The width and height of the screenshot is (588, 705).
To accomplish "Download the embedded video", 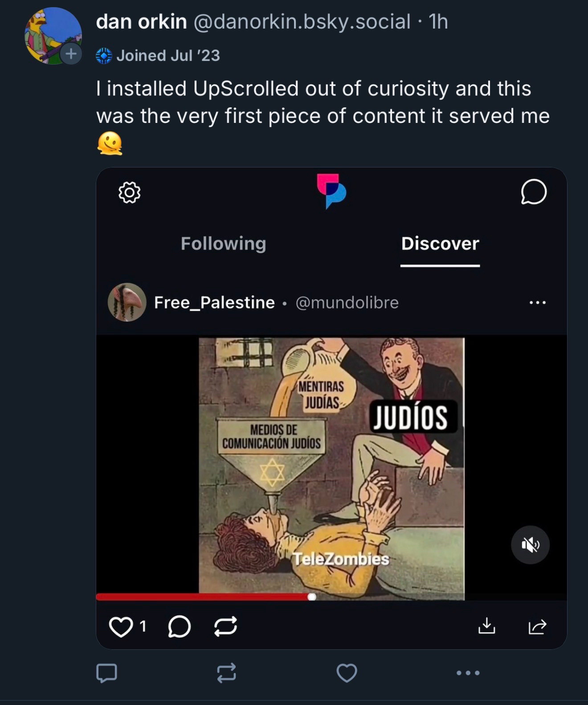I will click(486, 626).
